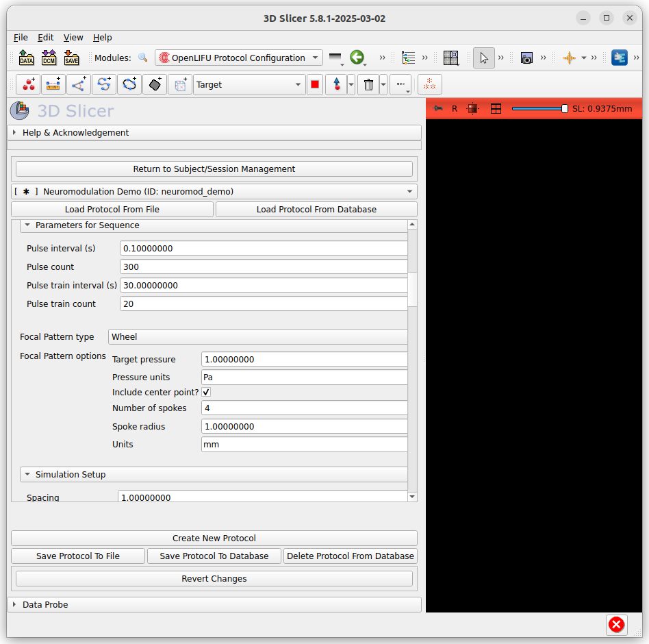Click Save Protocol To File

pyautogui.click(x=78, y=556)
